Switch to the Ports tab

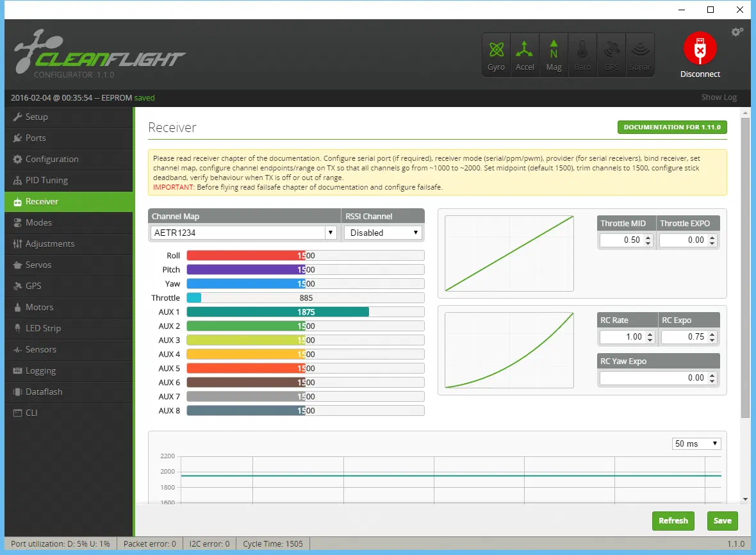[x=69, y=138]
